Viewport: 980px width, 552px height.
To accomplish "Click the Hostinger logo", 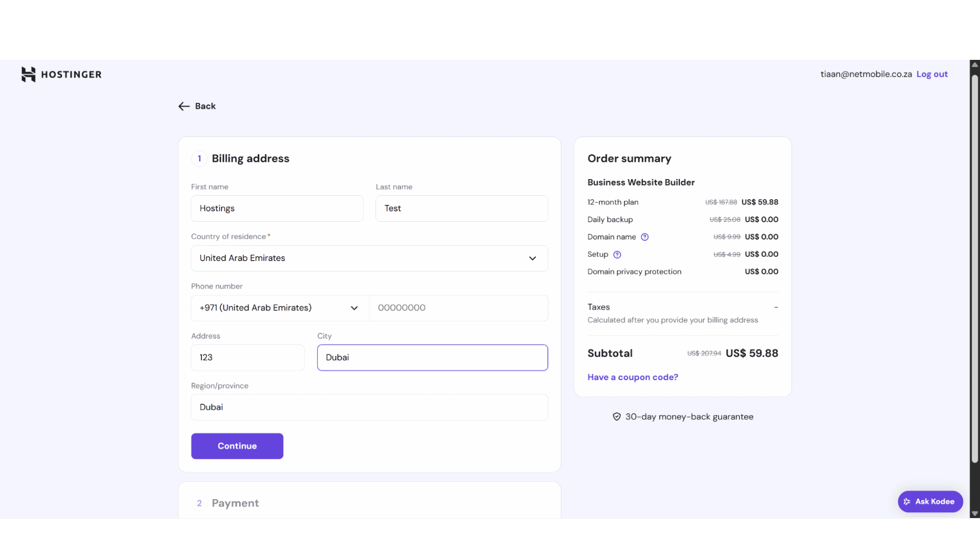I will 61,74.
